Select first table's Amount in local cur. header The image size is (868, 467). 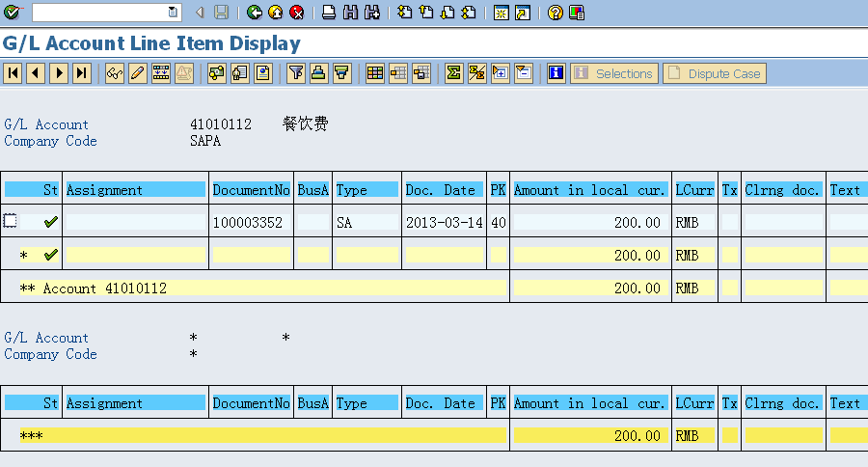point(590,190)
